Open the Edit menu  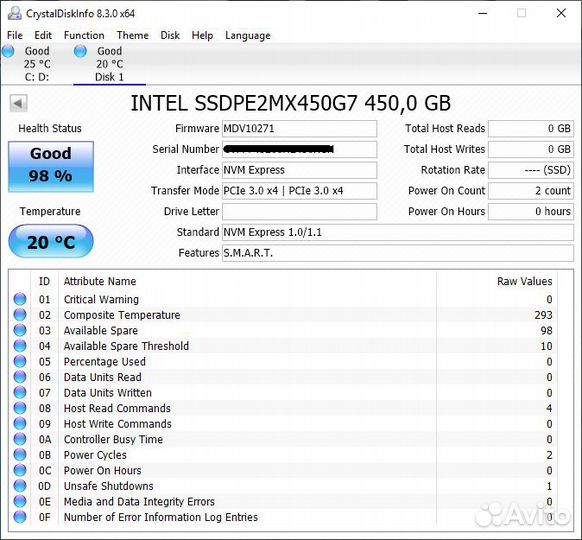[x=43, y=35]
